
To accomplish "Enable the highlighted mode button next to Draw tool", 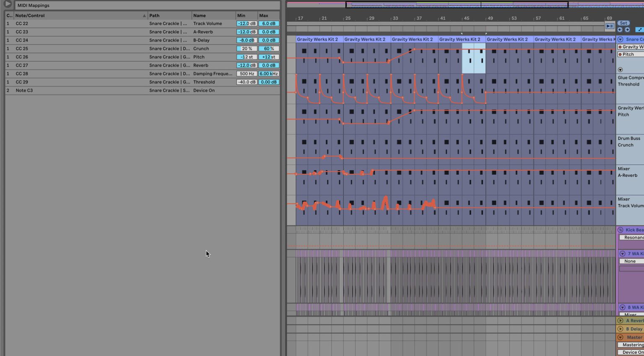I will [639, 30].
